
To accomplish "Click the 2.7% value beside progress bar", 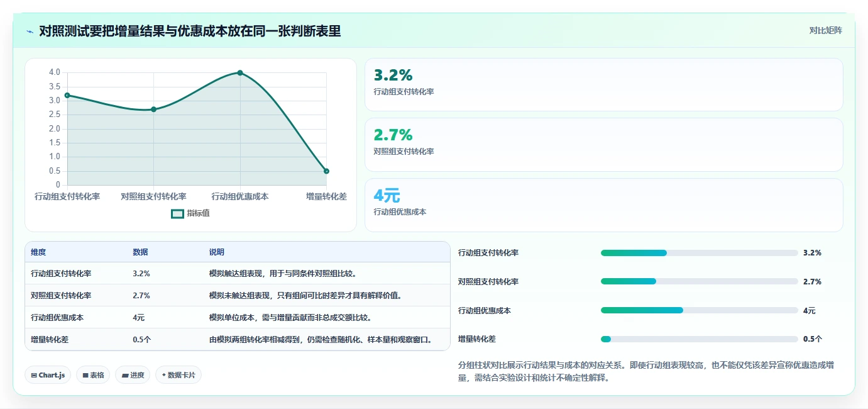I will 812,282.
